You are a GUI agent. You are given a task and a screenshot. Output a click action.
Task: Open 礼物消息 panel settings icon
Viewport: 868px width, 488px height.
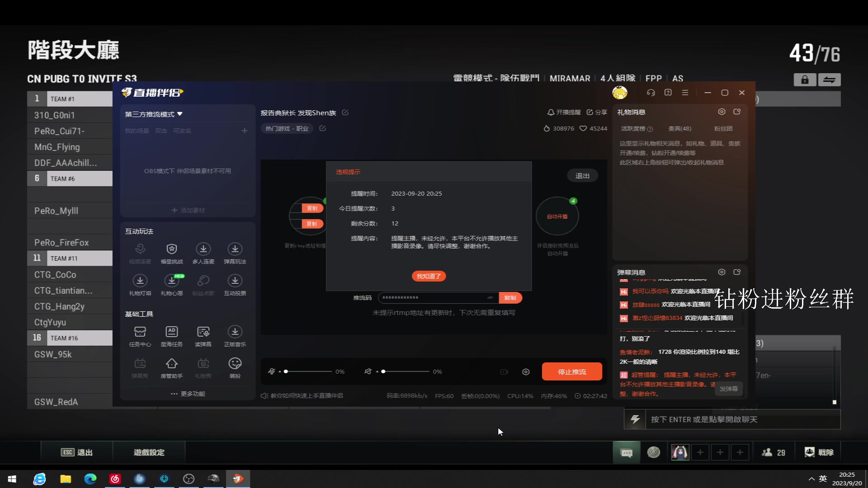(x=722, y=112)
